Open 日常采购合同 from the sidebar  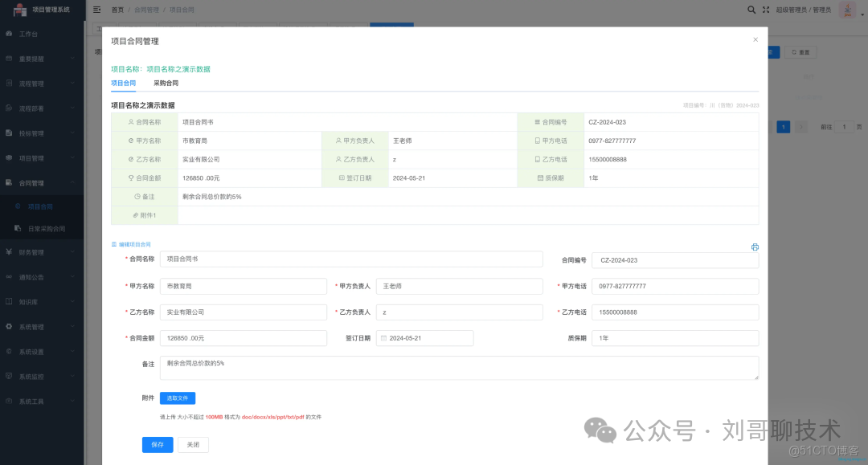point(48,227)
